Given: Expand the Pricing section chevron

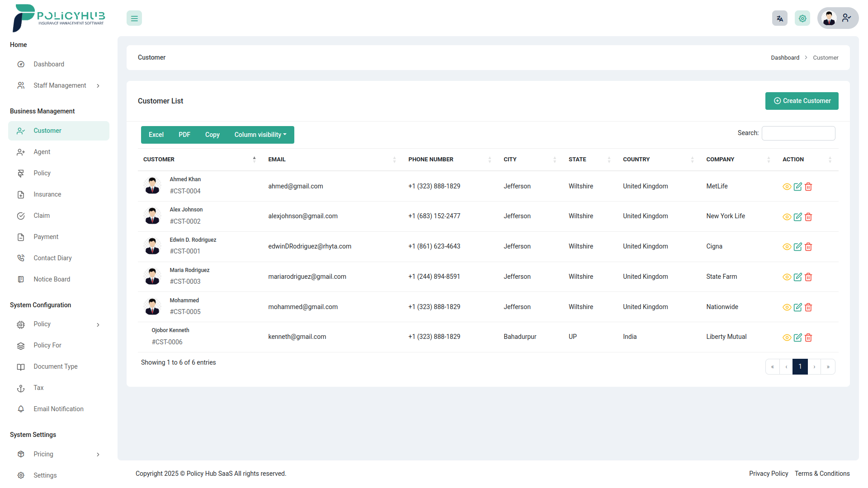Looking at the screenshot, I should click(99, 454).
